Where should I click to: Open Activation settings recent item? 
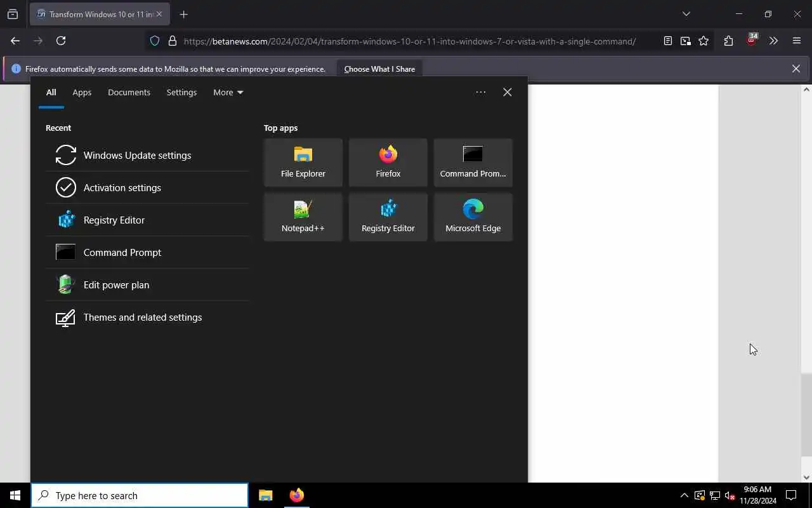click(x=147, y=187)
